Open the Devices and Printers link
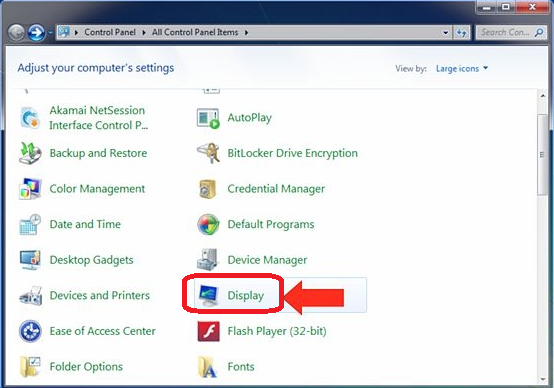The width and height of the screenshot is (554, 388). click(x=100, y=295)
